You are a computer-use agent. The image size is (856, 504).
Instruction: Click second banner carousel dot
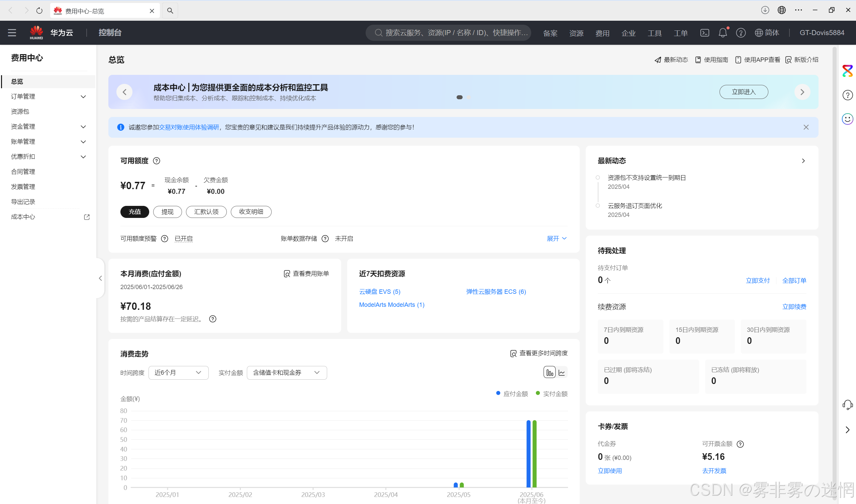469,97
